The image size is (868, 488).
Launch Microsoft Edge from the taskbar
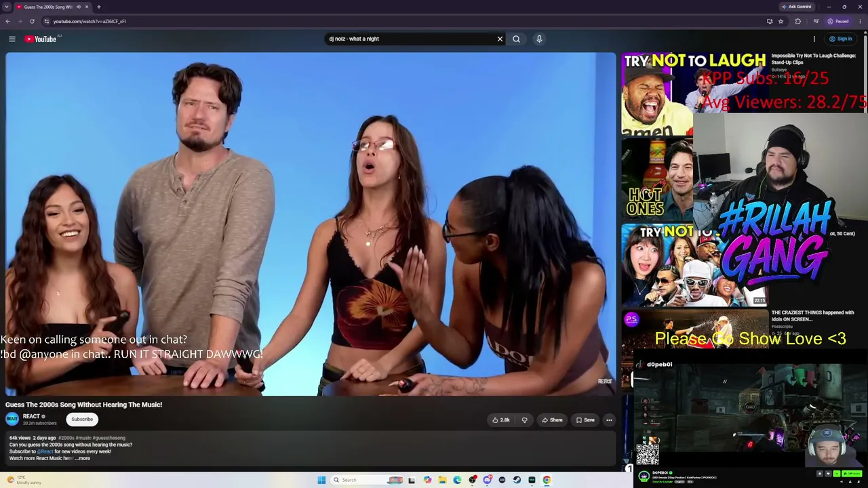(457, 481)
